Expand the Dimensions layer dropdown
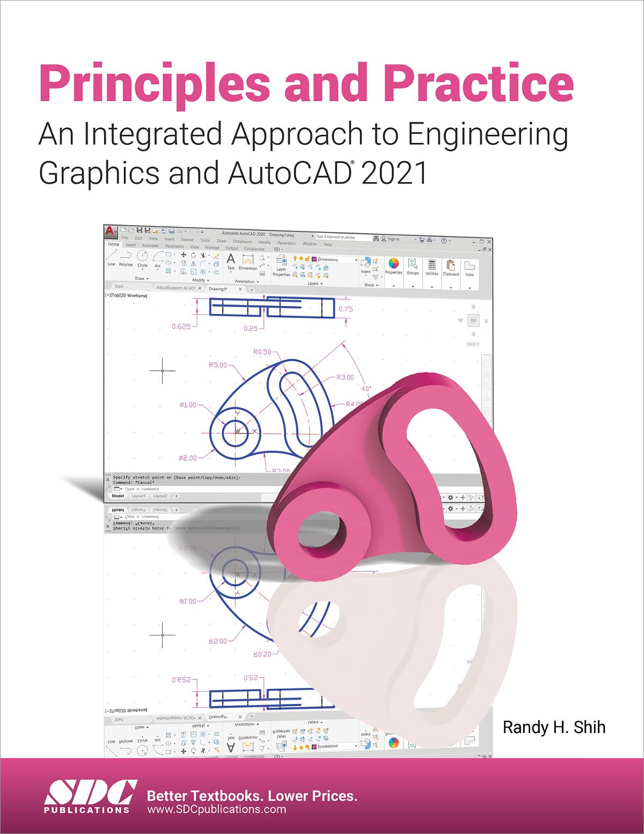 356,260
